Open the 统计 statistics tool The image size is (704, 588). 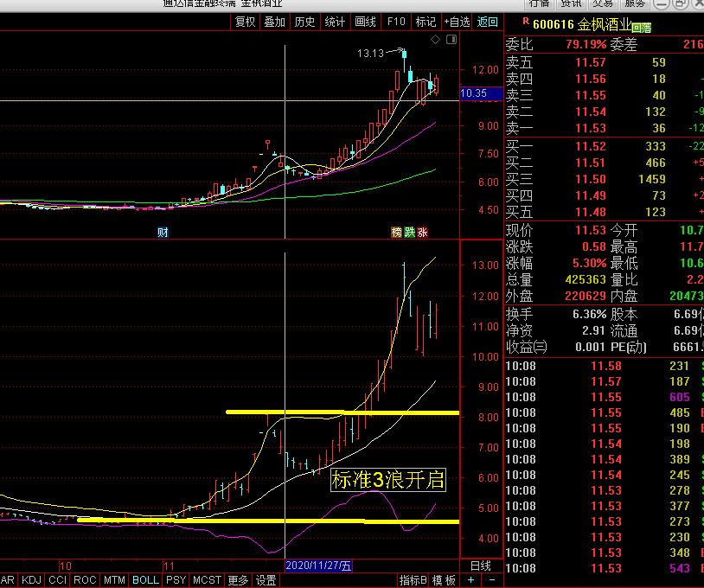(x=335, y=22)
